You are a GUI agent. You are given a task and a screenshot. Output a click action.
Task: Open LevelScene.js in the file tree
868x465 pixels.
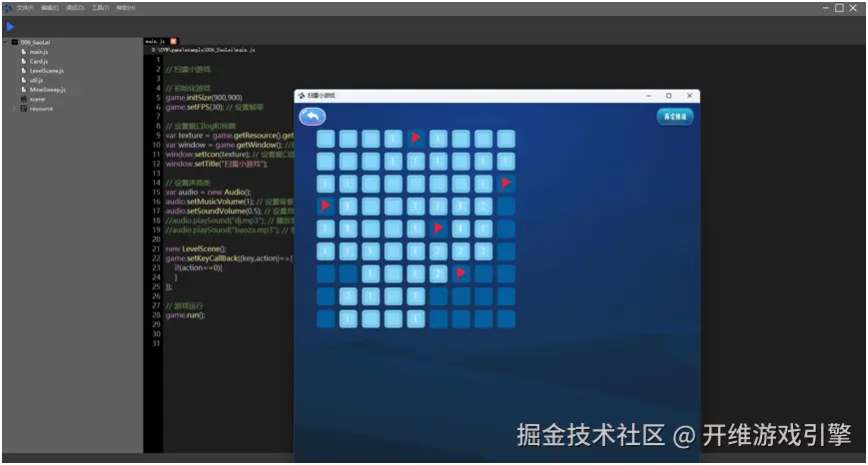click(x=47, y=71)
